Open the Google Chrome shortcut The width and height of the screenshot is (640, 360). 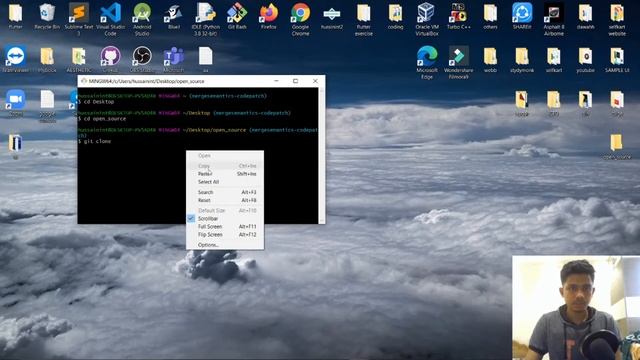[x=300, y=18]
